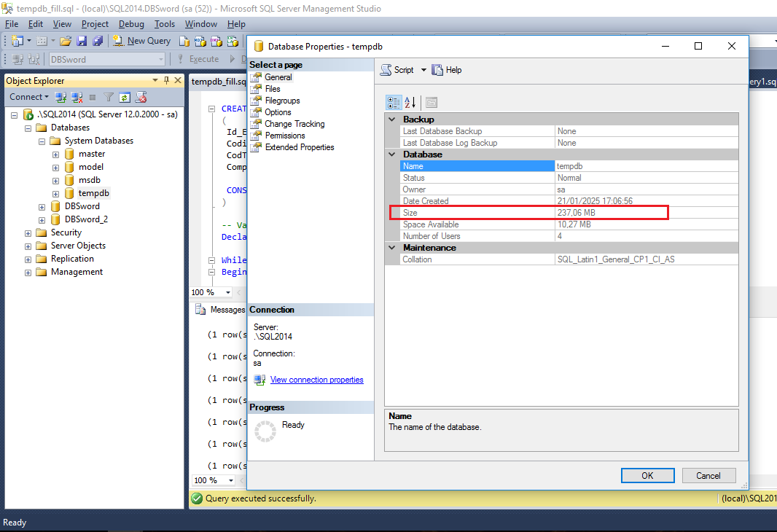Select the Filegroups page
The height and width of the screenshot is (532, 777).
coord(283,101)
